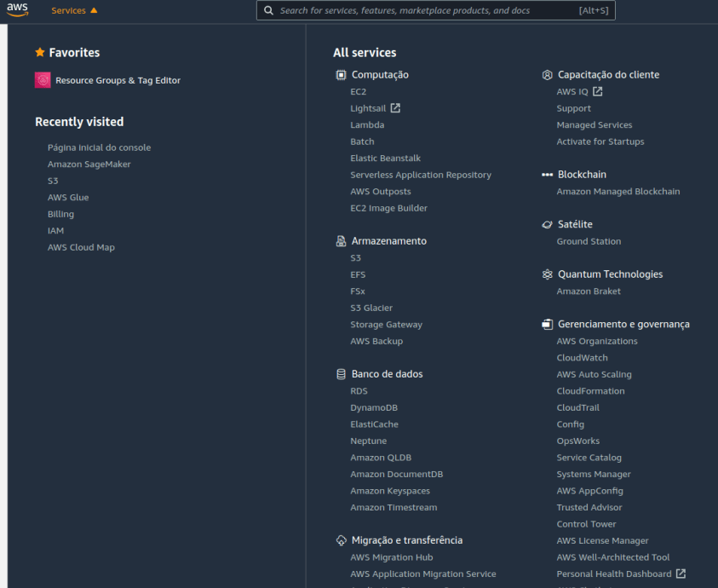Click the Migração e transferência cloud icon
The image size is (718, 588).
click(x=341, y=540)
